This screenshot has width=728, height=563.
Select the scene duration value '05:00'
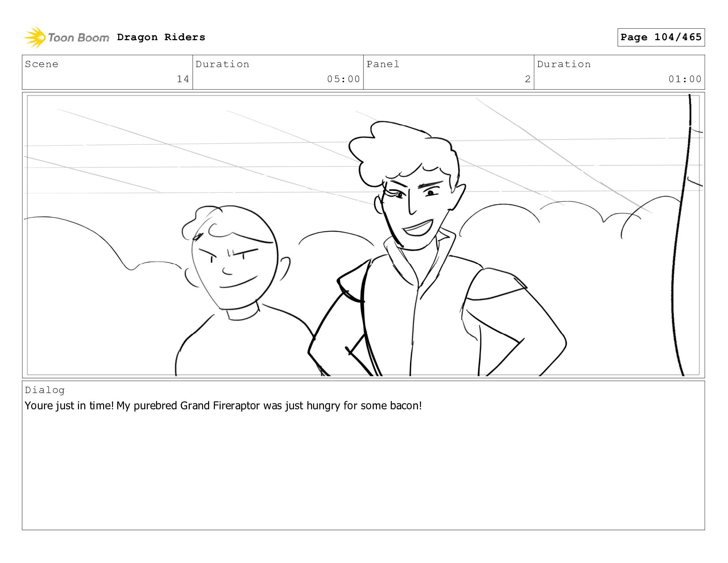coord(343,79)
